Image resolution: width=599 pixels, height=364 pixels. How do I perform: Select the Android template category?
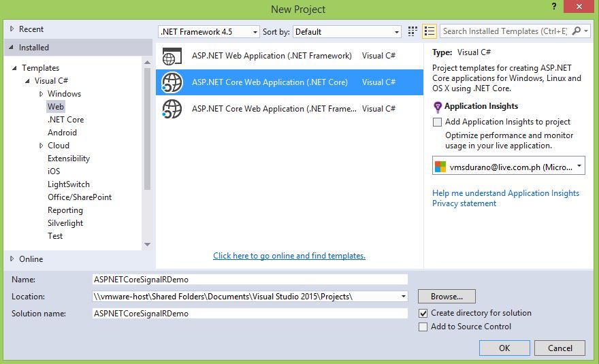(62, 133)
